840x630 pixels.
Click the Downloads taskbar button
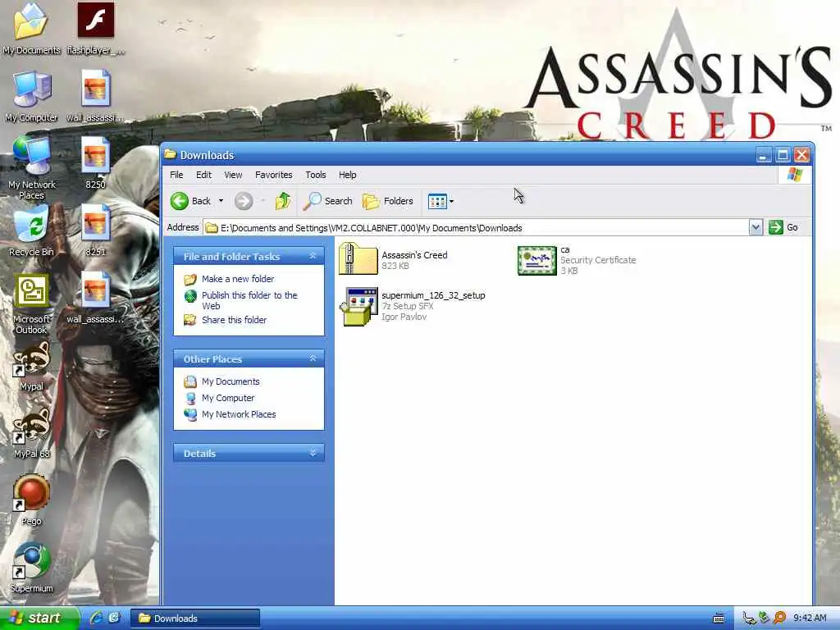point(195,619)
